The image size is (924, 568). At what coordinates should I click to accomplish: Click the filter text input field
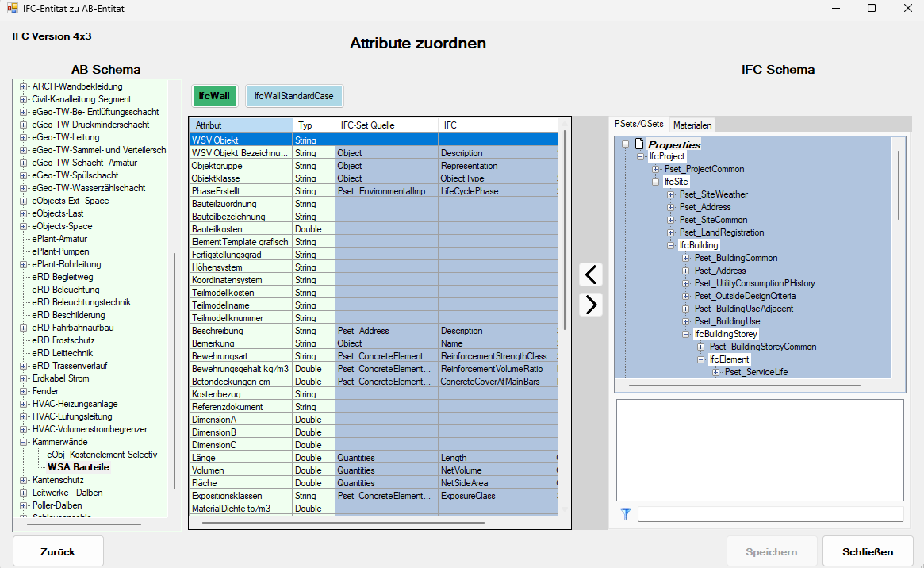770,514
